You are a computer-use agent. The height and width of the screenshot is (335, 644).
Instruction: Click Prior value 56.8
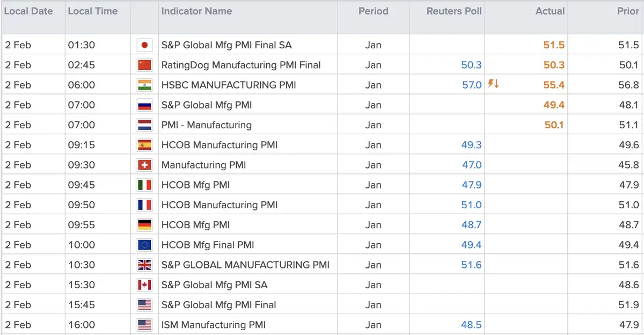[628, 85]
